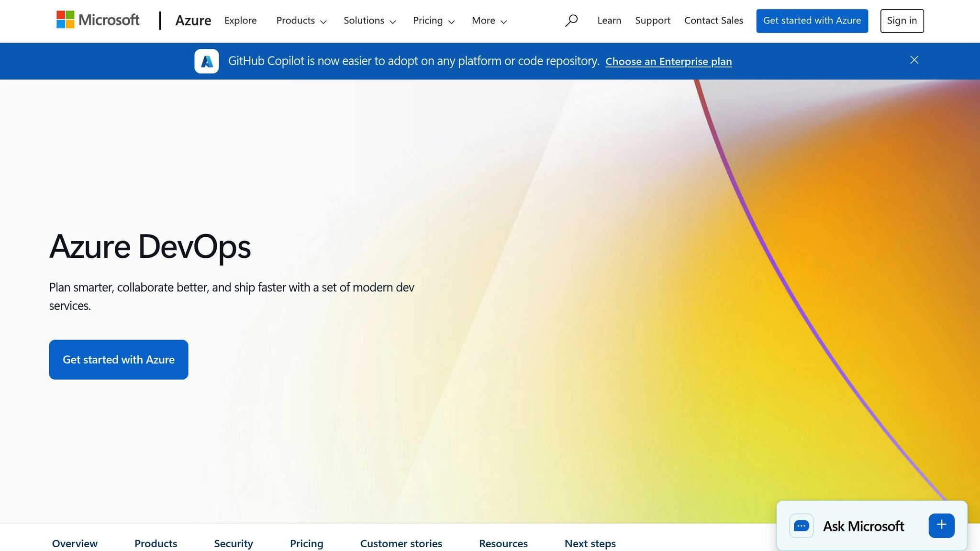Screen dimensions: 980x551
Task: Click Sign in
Action: (x=902, y=21)
